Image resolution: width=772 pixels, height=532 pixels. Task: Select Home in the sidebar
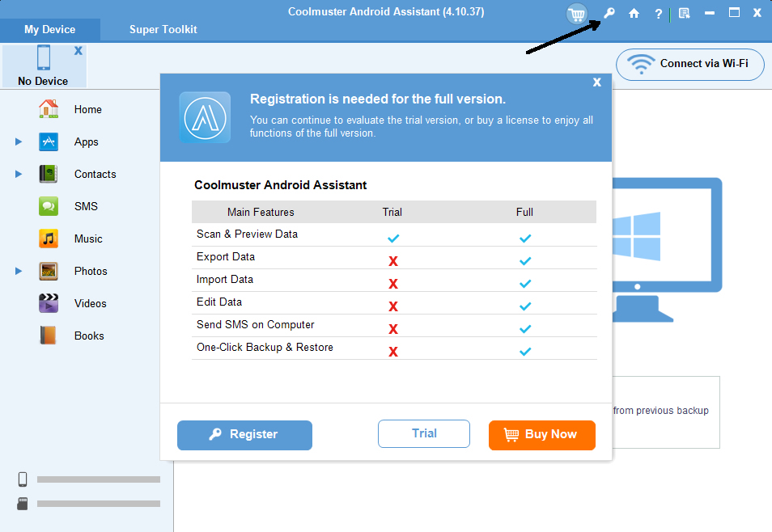coord(88,110)
